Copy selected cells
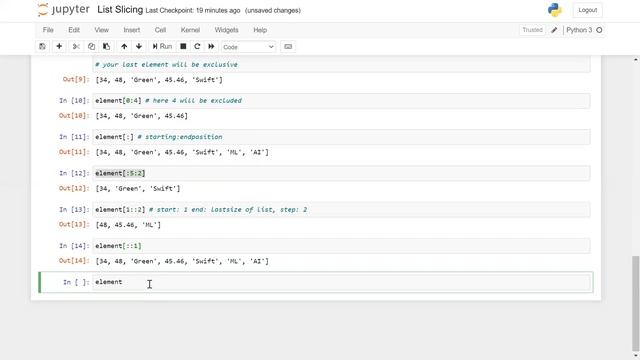The image size is (640, 360). coord(91,47)
